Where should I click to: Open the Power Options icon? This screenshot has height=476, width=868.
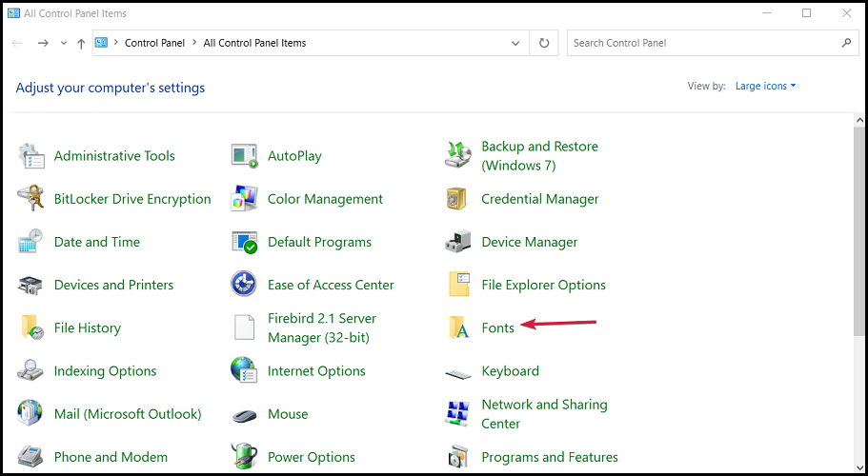245,457
